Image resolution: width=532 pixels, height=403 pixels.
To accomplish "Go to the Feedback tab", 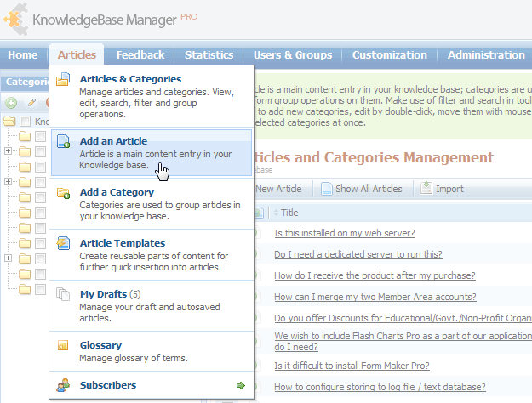I will coord(140,55).
